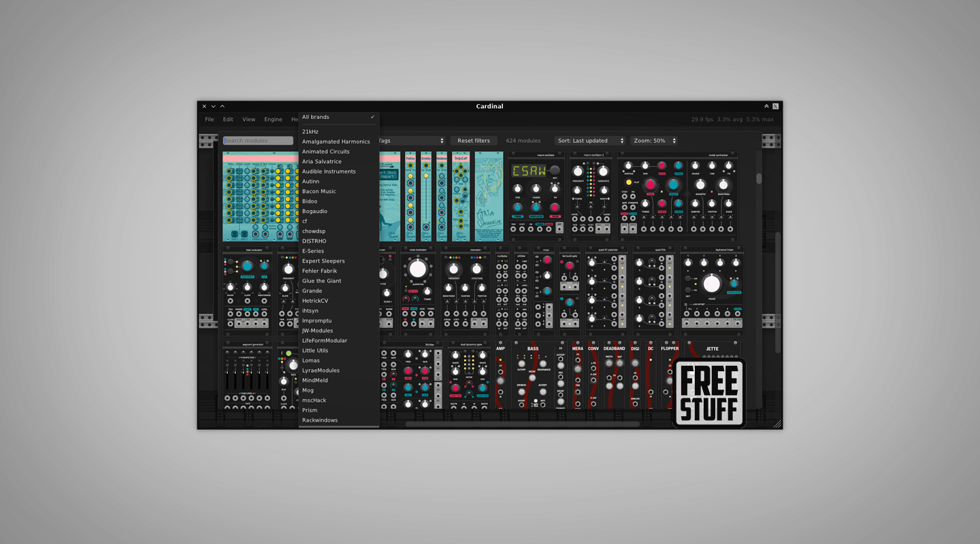Click the rack horizontal scrollbar at bottom

523,424
